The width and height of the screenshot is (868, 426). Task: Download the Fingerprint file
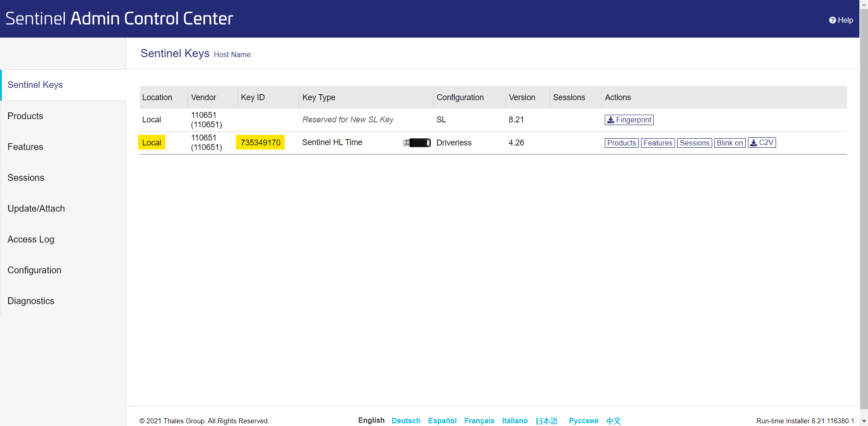629,120
